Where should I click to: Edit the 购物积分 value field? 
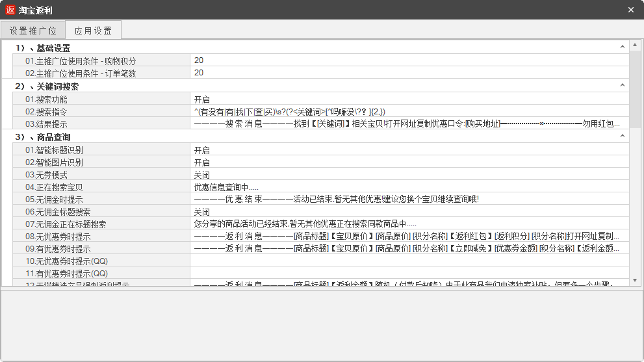click(x=409, y=60)
